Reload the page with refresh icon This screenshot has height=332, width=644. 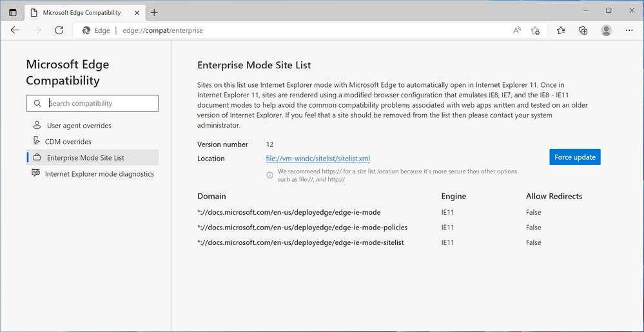pyautogui.click(x=59, y=30)
